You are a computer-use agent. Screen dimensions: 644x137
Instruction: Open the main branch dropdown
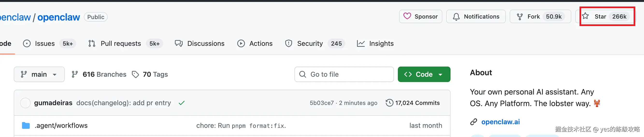point(39,74)
